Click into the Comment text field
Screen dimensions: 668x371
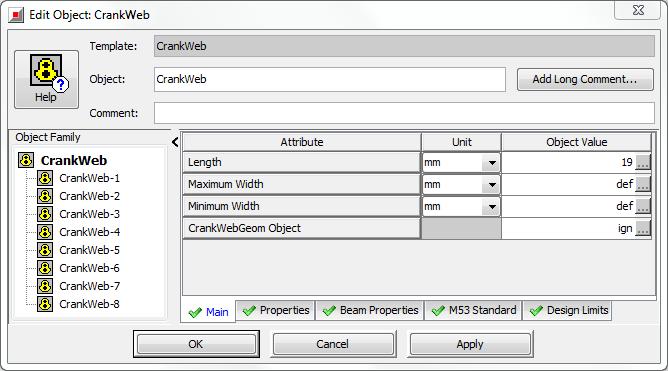(x=404, y=113)
